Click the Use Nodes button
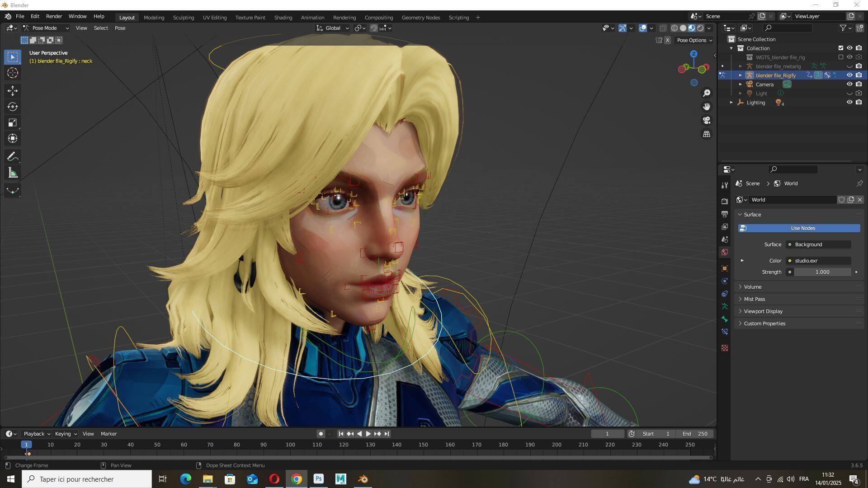The width and height of the screenshot is (868, 488). click(799, 228)
